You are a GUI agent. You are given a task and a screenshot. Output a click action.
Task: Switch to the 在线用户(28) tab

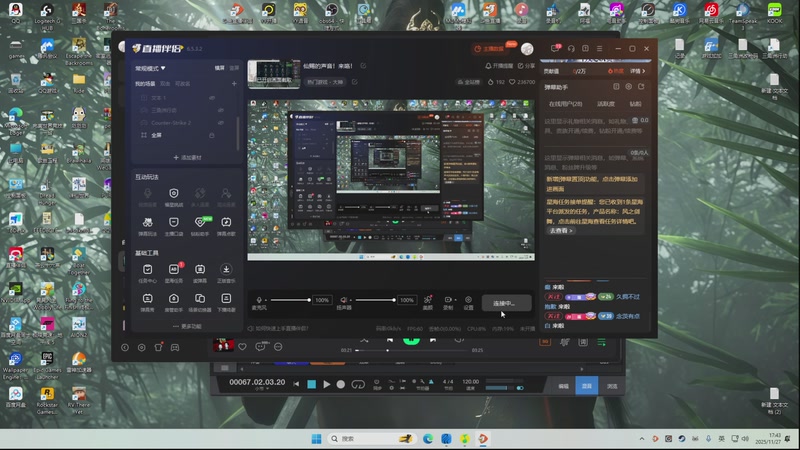565,104
